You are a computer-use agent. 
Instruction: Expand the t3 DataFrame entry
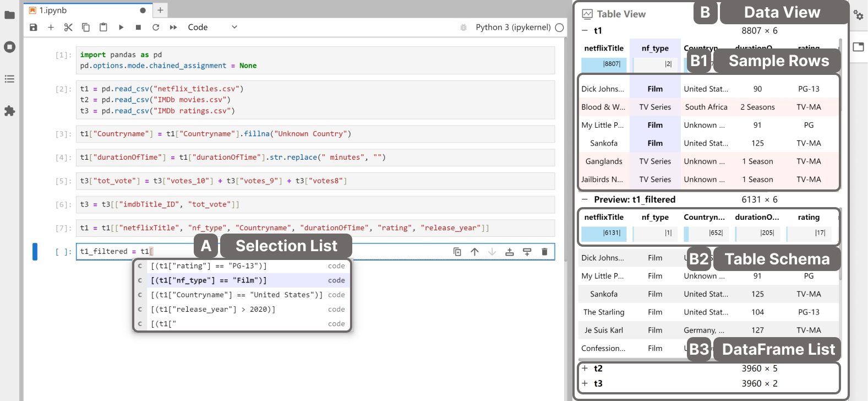[x=585, y=383]
